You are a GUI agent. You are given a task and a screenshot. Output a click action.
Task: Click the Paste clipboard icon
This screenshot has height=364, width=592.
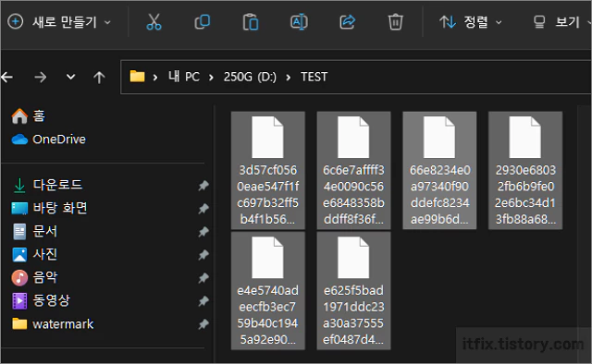(251, 22)
